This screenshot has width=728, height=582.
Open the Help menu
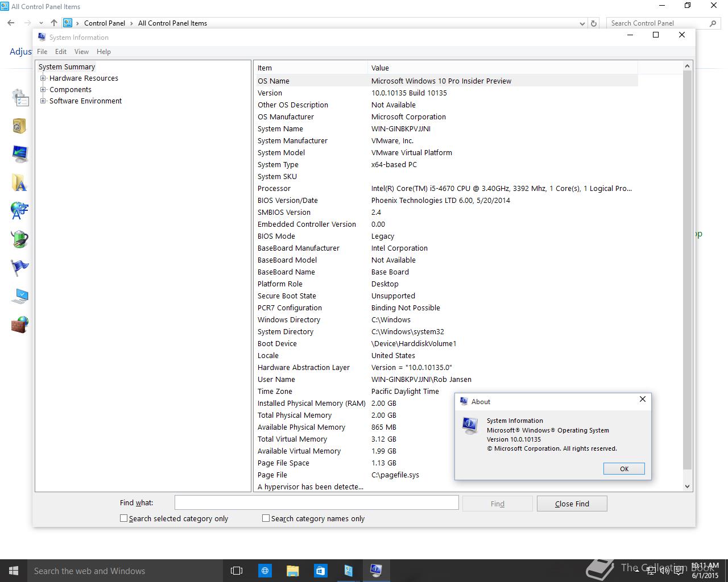pos(104,52)
